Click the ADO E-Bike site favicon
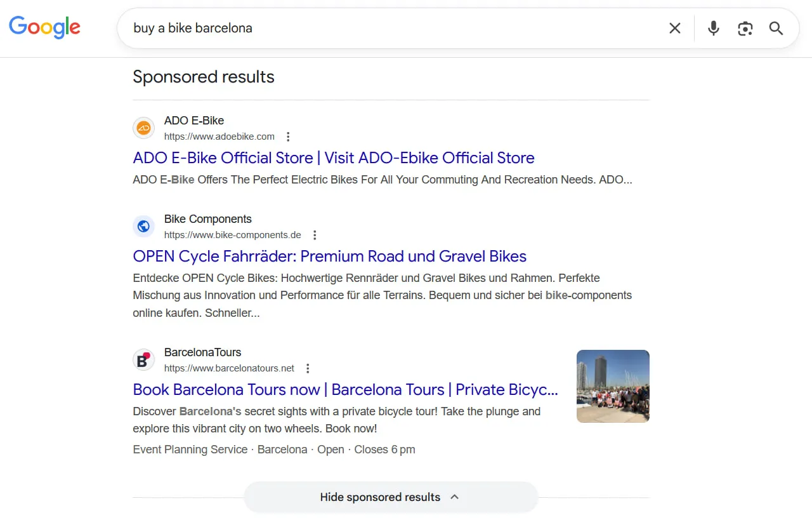This screenshot has height=527, width=812. coord(143,128)
